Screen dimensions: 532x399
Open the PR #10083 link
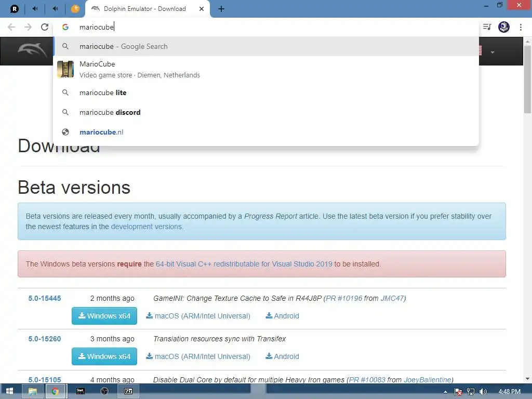[367, 380]
